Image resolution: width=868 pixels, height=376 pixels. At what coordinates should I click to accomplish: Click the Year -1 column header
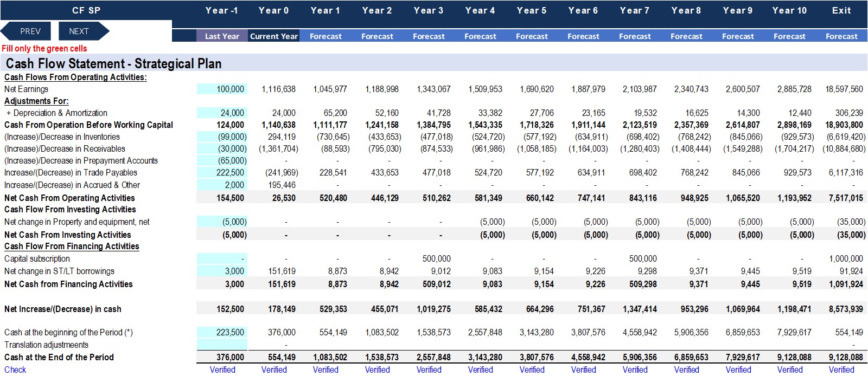222,10
